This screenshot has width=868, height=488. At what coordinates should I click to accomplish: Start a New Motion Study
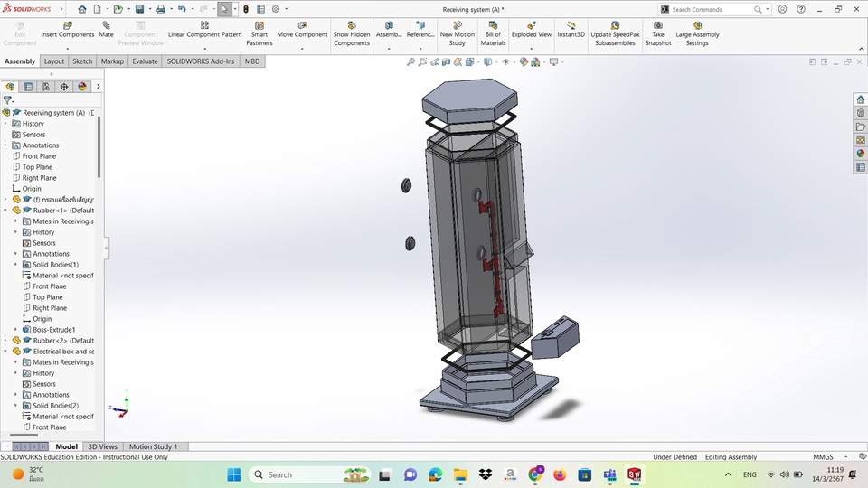pyautogui.click(x=458, y=33)
